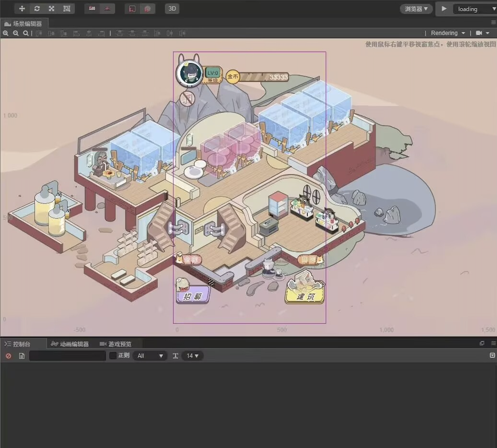This screenshot has height=448, width=497.
Task: Click the 招募 recruit button in scene
Action: (x=193, y=295)
